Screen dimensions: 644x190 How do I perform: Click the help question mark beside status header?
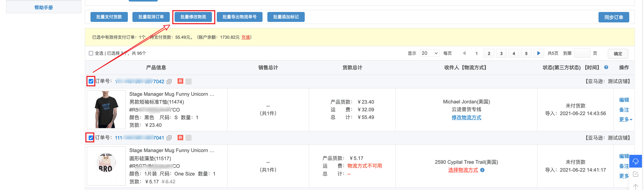pos(606,67)
